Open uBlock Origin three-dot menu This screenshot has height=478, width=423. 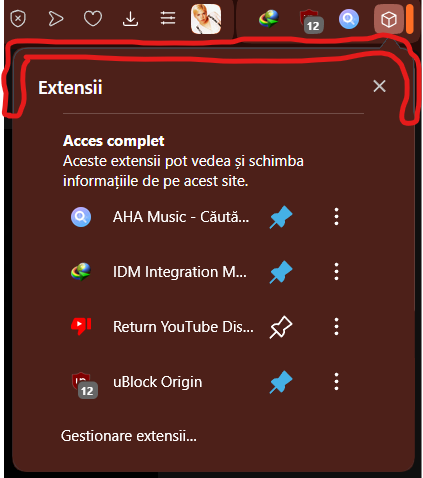point(336,382)
